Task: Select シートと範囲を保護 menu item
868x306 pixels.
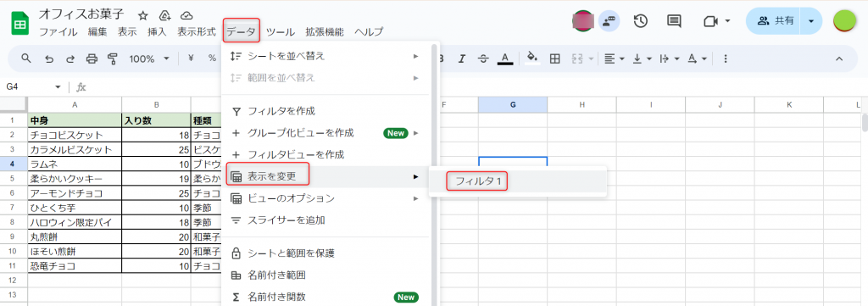Action: 325,253
